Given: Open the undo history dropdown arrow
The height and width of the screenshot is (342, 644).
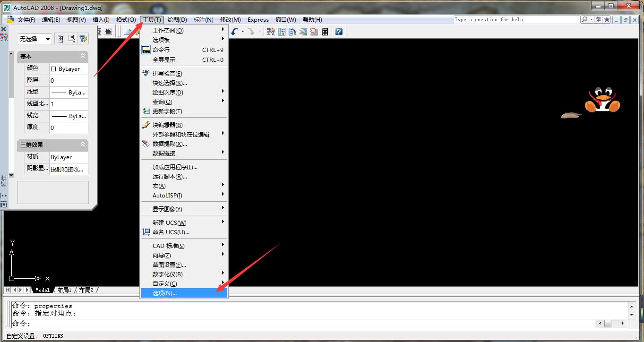Looking at the screenshot, I should pos(243,32).
